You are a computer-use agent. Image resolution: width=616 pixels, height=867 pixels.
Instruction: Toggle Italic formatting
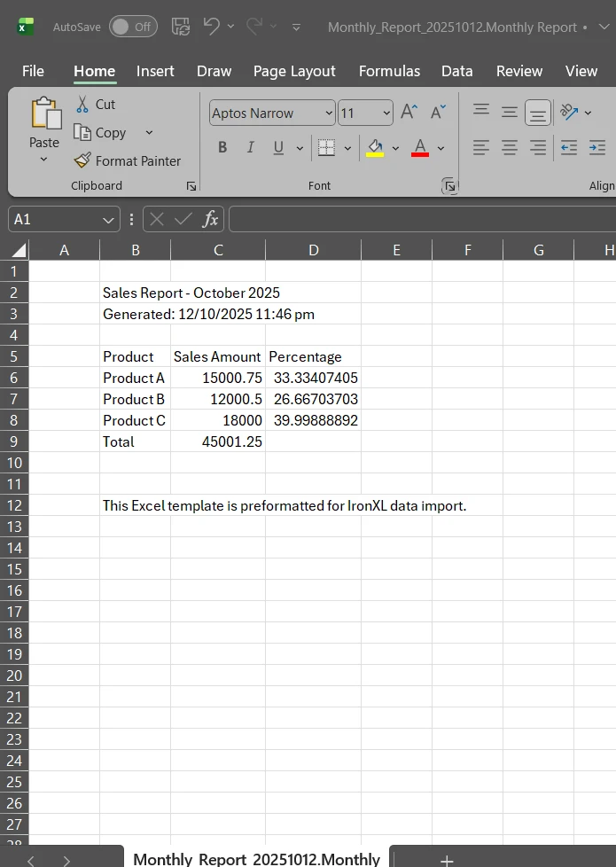click(251, 148)
